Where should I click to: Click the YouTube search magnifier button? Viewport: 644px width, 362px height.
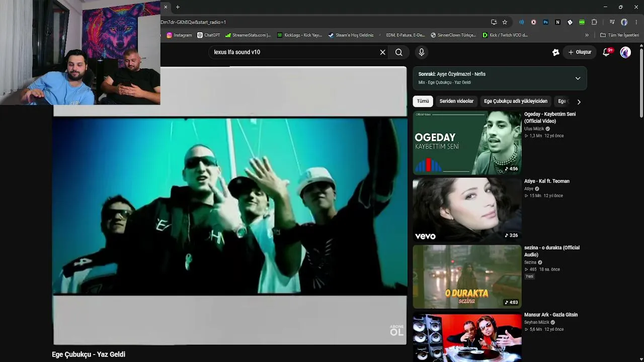point(398,52)
